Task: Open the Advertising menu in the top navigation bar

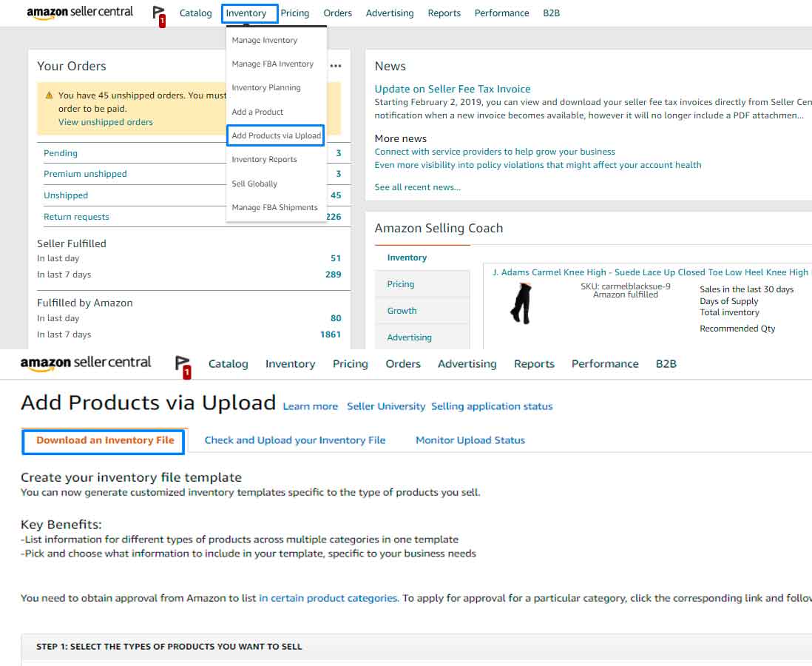Action: click(x=390, y=13)
